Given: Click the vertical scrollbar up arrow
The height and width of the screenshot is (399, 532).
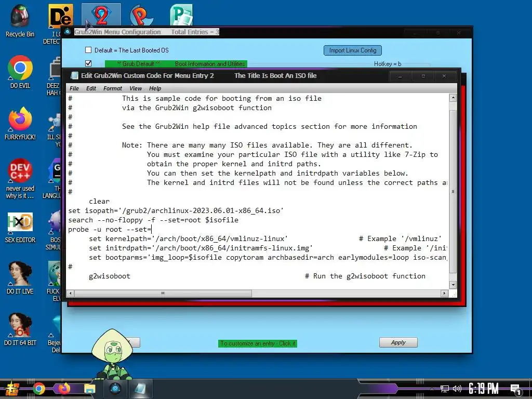Looking at the screenshot, I should tap(453, 98).
